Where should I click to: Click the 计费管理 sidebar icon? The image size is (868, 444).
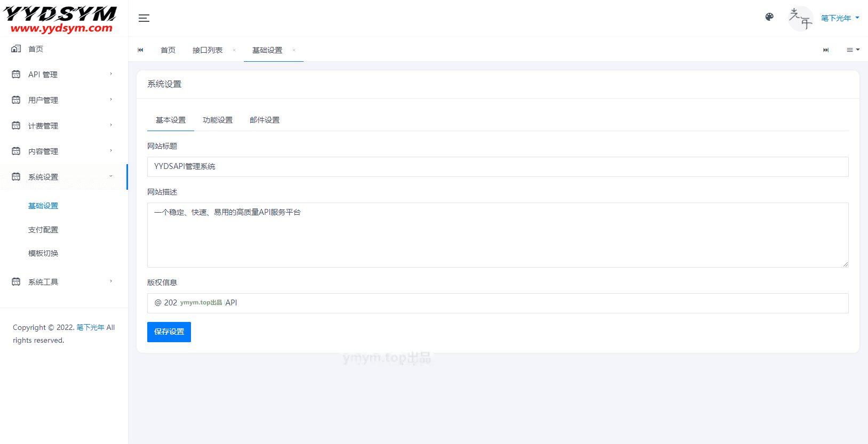coord(16,125)
